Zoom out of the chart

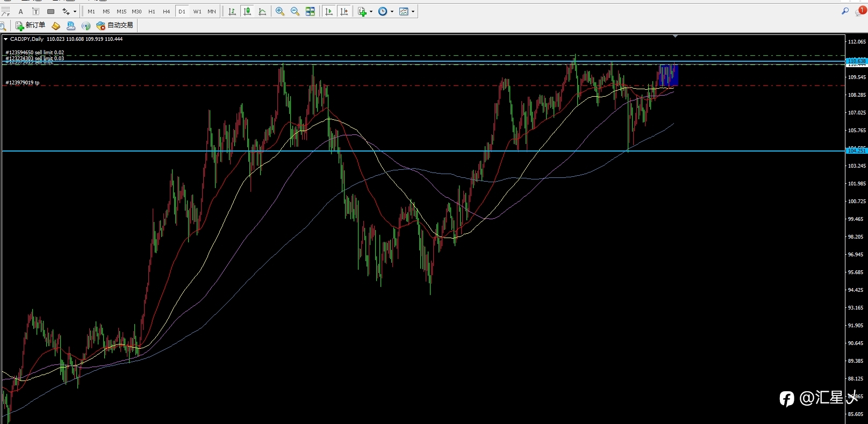tap(295, 11)
